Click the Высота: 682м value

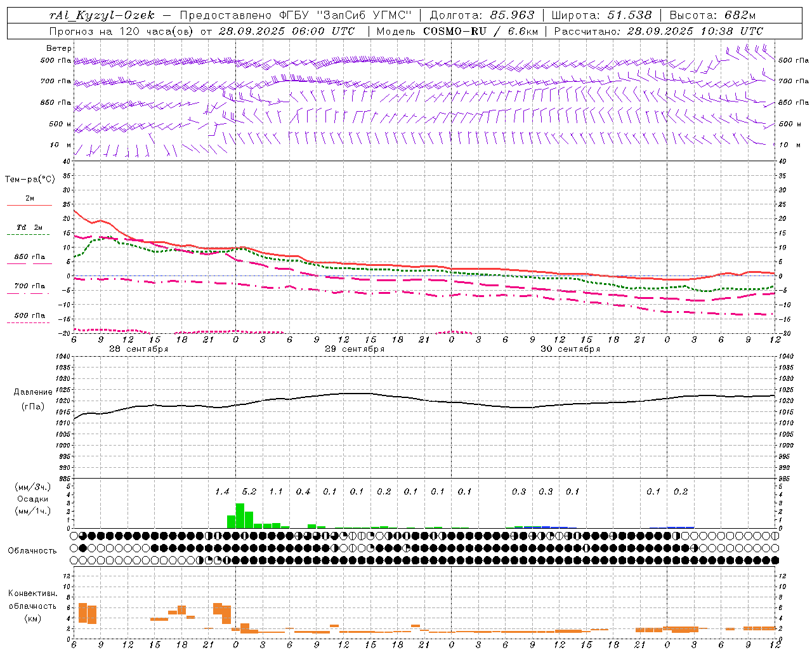[x=712, y=16]
